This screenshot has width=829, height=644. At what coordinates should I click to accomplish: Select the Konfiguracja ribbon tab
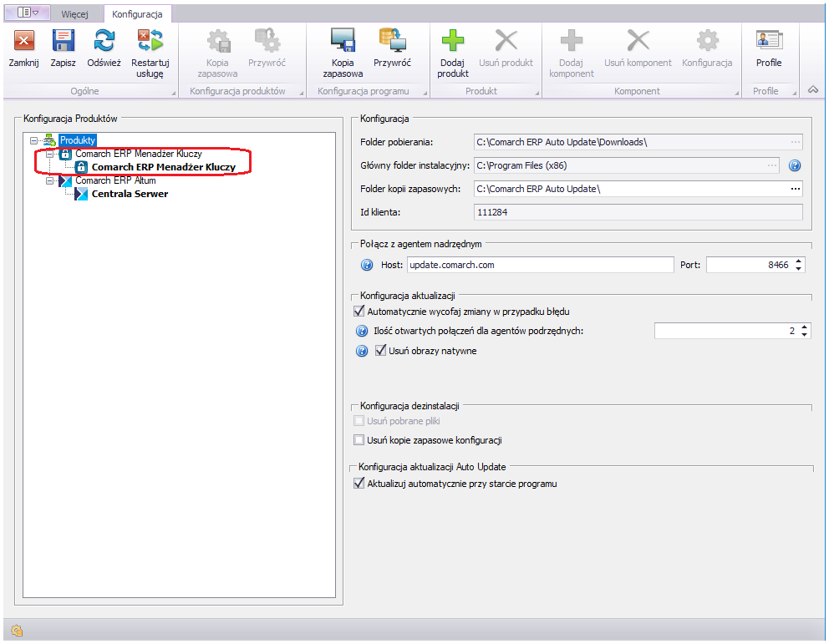click(137, 14)
